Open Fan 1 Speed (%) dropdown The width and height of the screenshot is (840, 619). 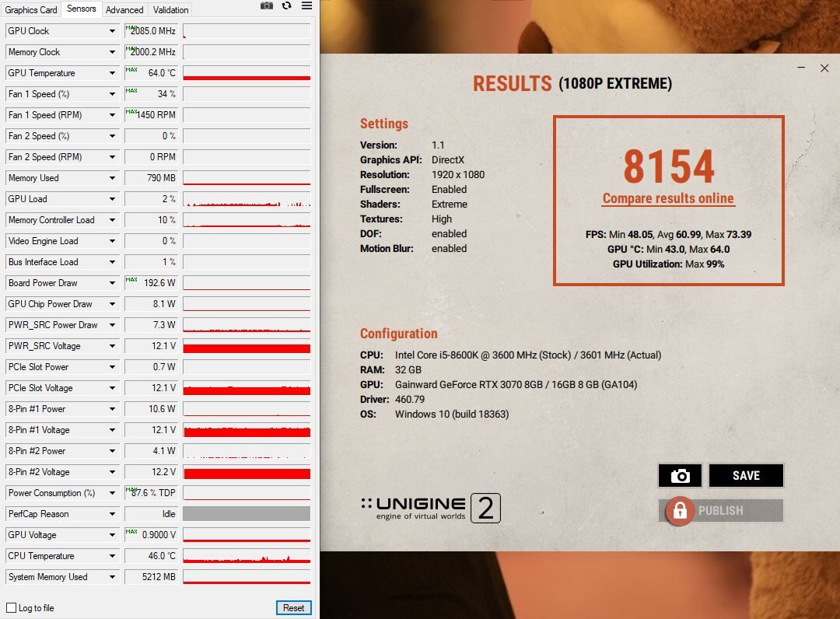pyautogui.click(x=112, y=94)
